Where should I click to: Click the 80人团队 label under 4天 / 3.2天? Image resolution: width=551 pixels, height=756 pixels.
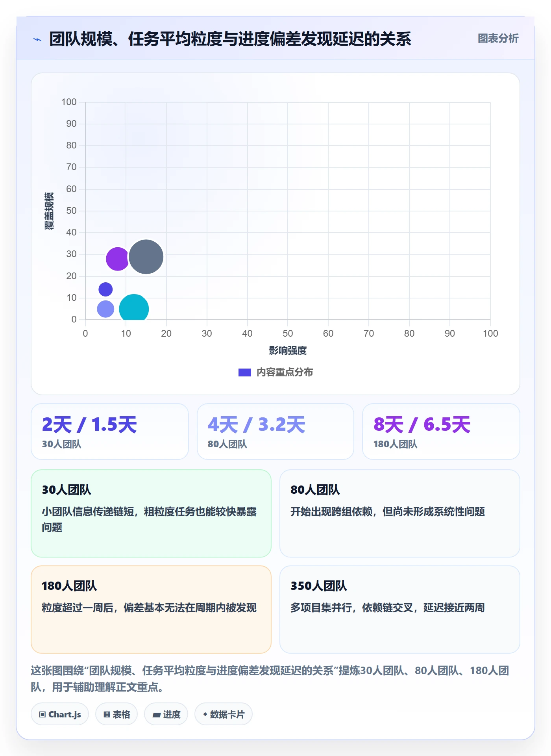(x=227, y=444)
